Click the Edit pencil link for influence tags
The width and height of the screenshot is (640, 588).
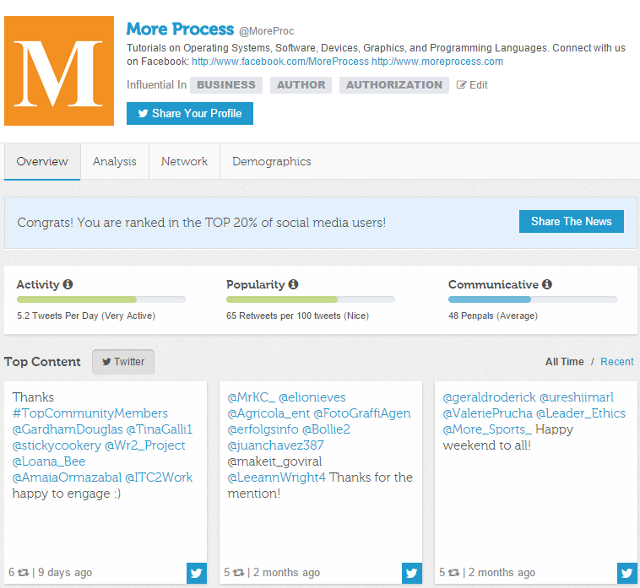click(x=472, y=85)
